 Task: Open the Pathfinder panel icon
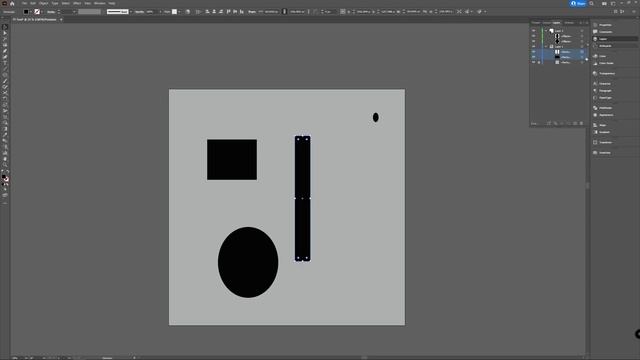(595, 108)
